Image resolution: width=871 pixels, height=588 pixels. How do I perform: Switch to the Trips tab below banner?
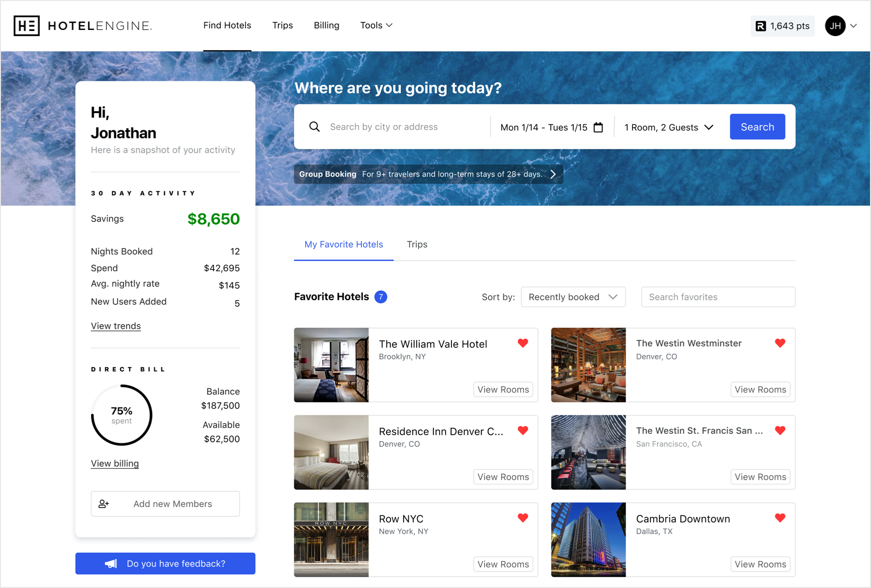pyautogui.click(x=417, y=244)
